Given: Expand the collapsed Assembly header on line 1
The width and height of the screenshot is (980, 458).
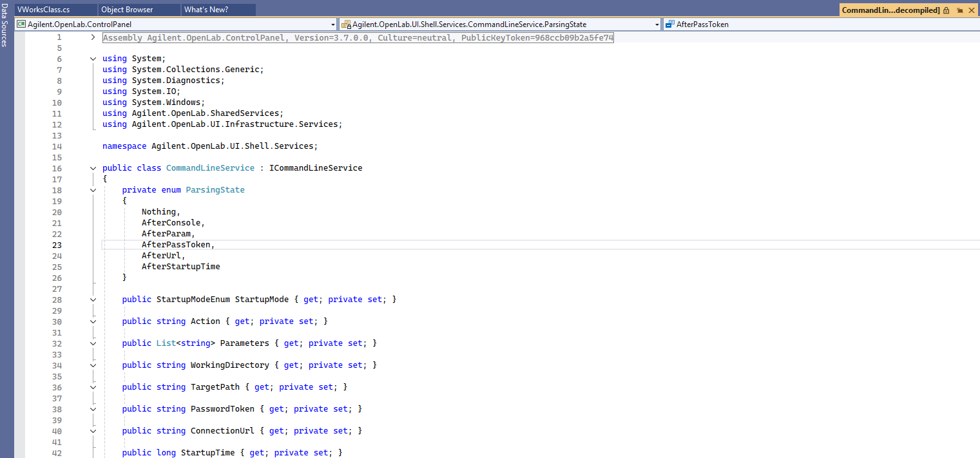Looking at the screenshot, I should tap(93, 37).
